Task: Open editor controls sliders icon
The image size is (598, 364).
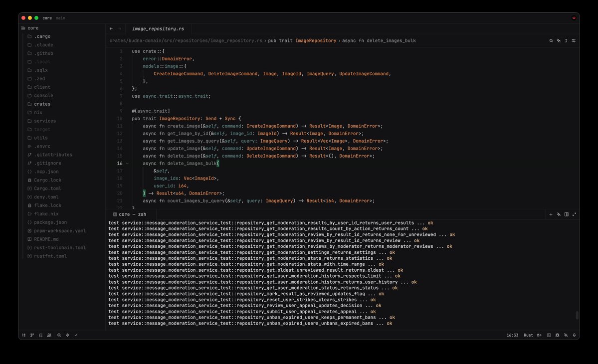Action: tap(574, 40)
